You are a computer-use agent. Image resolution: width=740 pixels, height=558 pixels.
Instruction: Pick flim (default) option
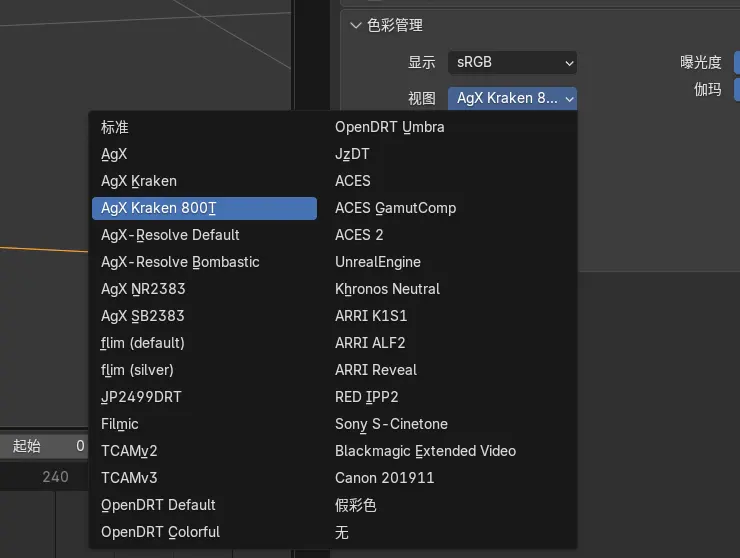[204, 343]
